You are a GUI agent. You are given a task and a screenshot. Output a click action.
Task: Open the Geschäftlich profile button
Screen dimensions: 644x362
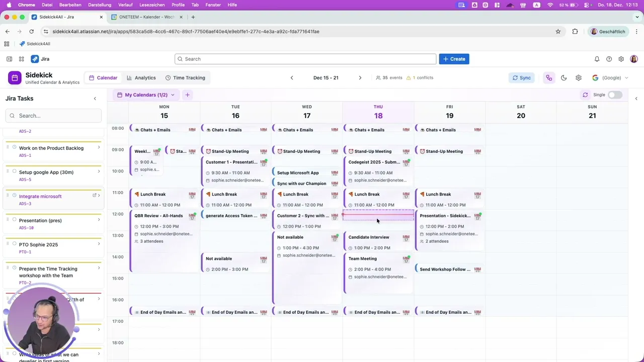point(608,31)
